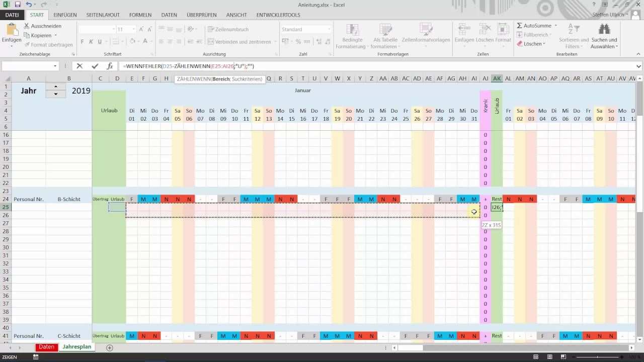The height and width of the screenshot is (362, 644).
Task: Expand the Name Box dropdown
Action: [x=55, y=66]
